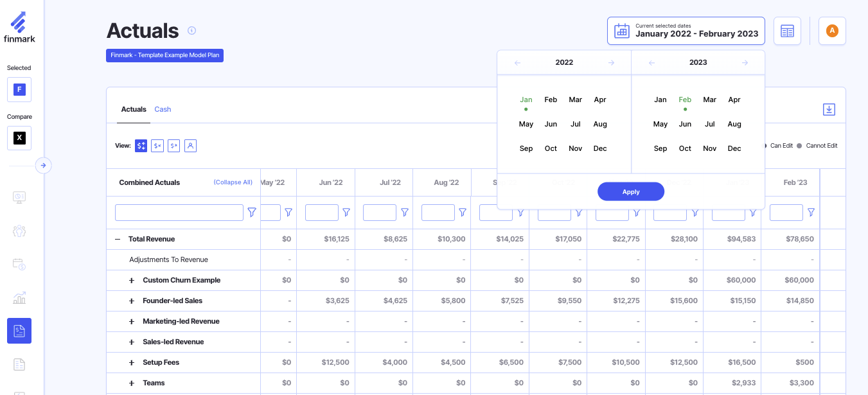Click the Combined Actuals search input field
The image size is (868, 395).
click(x=179, y=213)
